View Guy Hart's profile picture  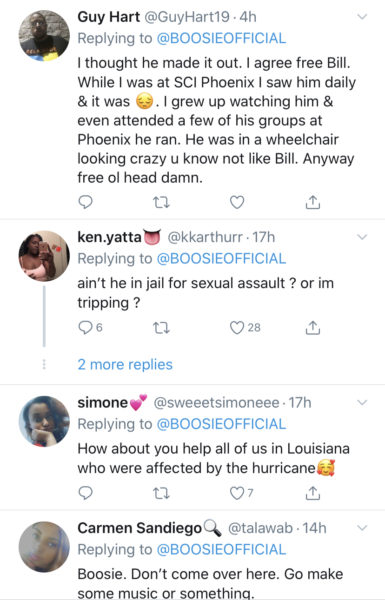pyautogui.click(x=44, y=36)
